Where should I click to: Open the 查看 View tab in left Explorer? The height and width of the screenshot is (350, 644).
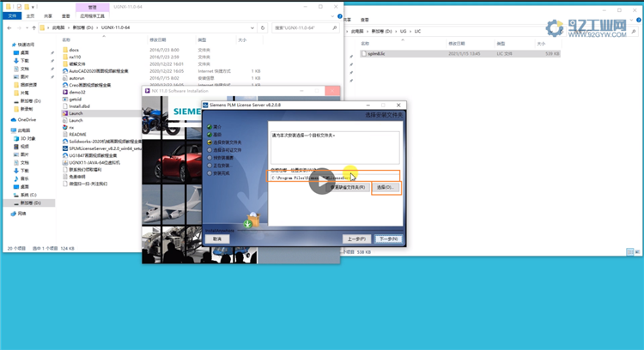pos(66,16)
